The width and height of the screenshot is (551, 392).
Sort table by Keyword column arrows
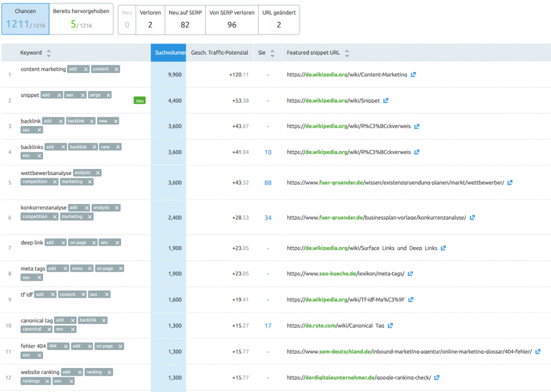[x=49, y=53]
